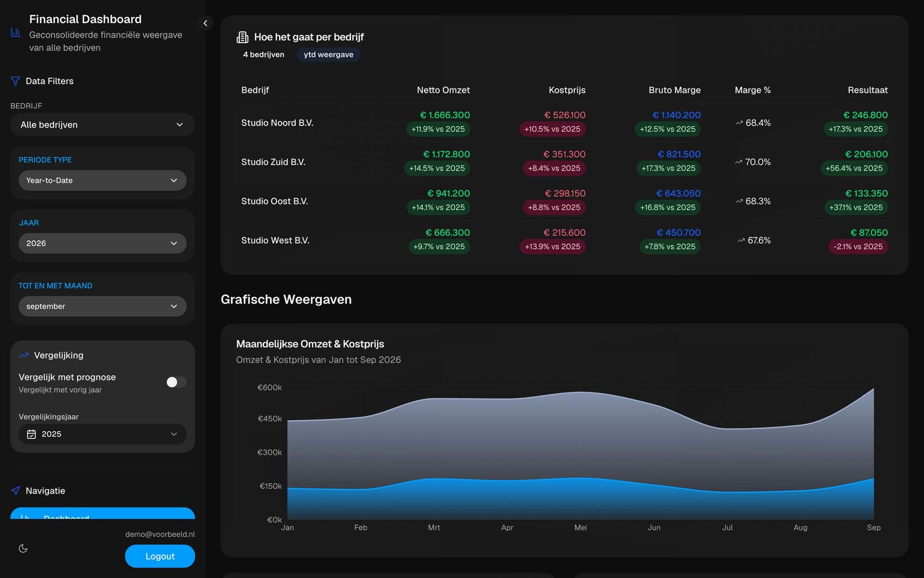Select the Studio Zuid B.V. row name
The image size is (924, 578).
pos(273,162)
